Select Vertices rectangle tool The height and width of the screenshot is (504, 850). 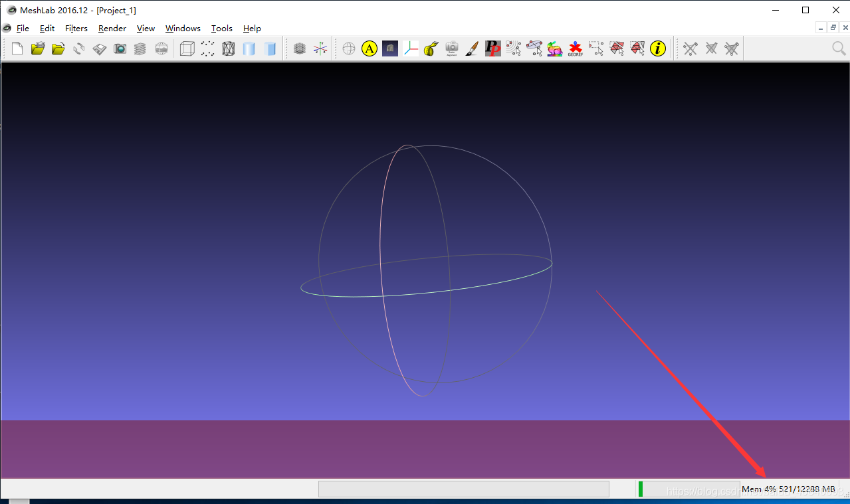click(596, 48)
